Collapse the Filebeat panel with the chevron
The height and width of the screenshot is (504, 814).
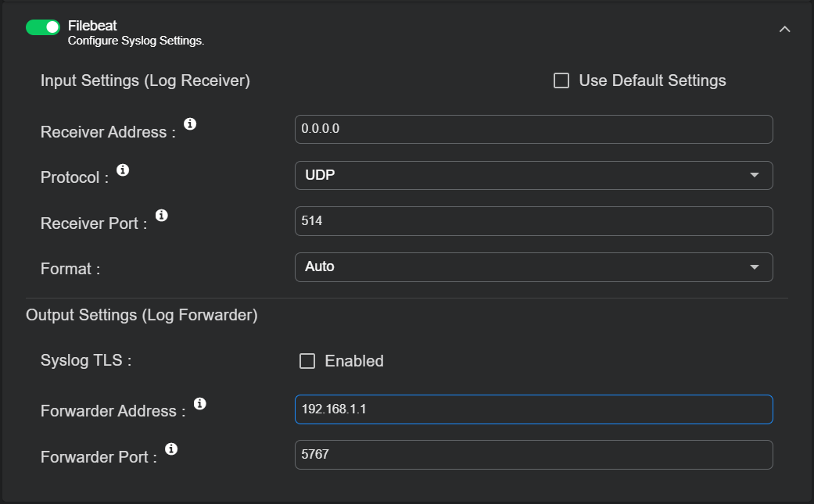coord(785,29)
